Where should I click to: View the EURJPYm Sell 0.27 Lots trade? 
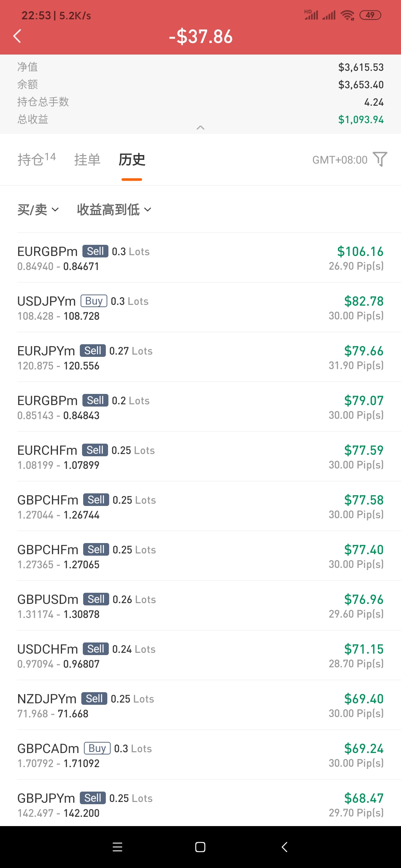pos(200,357)
